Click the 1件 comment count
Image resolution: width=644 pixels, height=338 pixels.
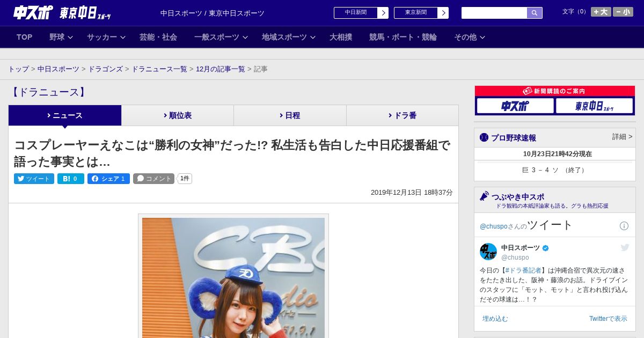tap(185, 179)
